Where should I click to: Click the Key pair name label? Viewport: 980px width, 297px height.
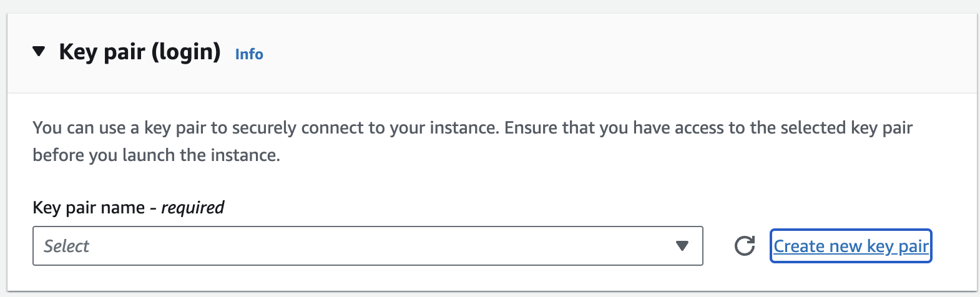(x=88, y=207)
